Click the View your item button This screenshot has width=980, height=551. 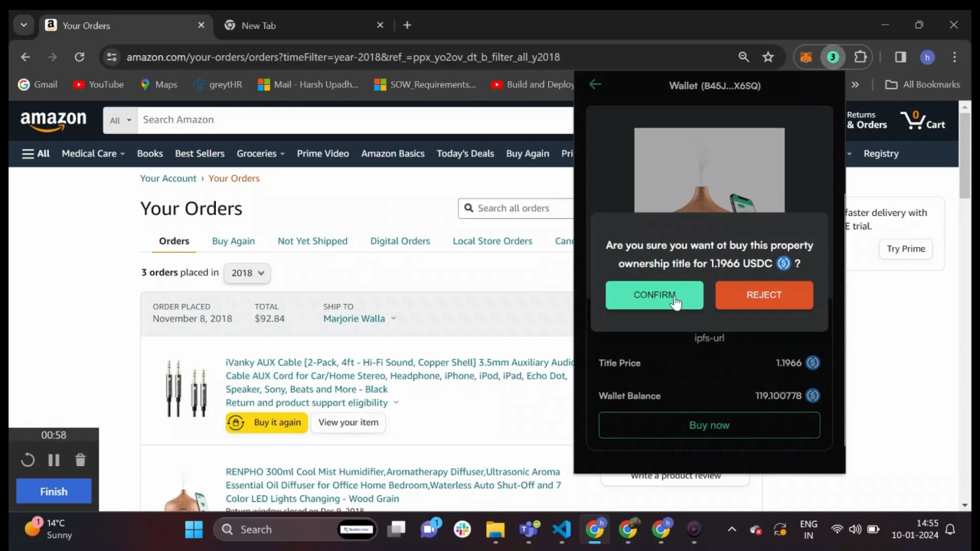348,422
